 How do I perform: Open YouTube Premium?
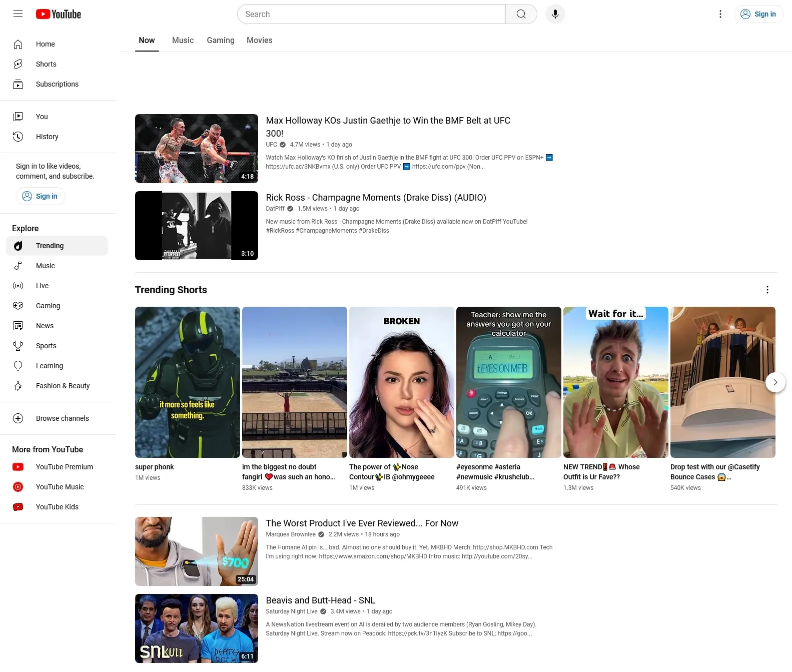coord(58,467)
